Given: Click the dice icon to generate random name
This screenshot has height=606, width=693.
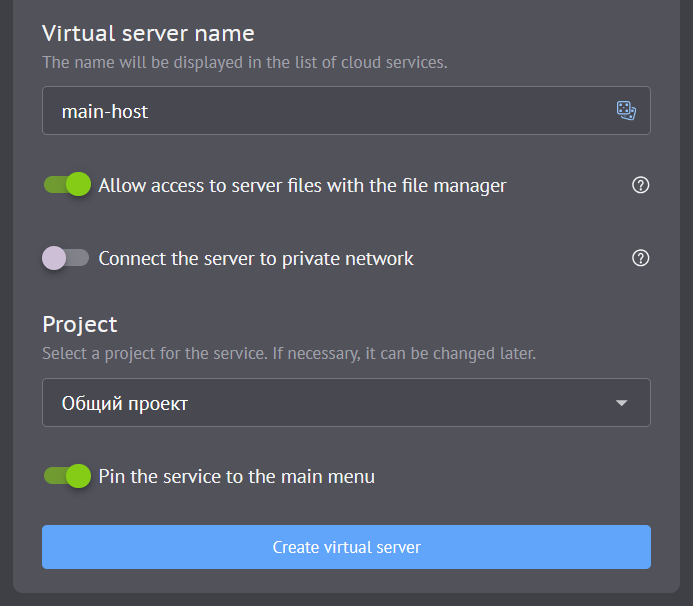Looking at the screenshot, I should [626, 111].
